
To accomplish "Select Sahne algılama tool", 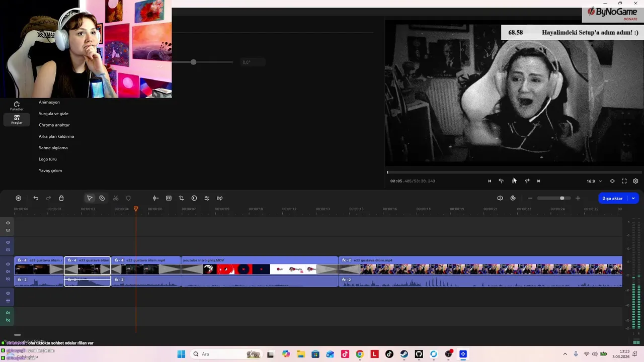I will click(x=53, y=148).
